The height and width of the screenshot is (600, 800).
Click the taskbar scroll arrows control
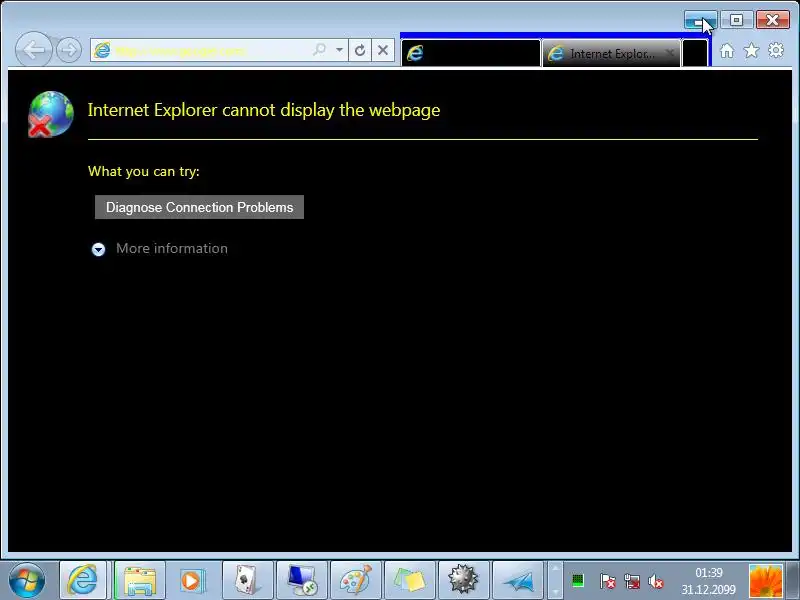click(555, 580)
